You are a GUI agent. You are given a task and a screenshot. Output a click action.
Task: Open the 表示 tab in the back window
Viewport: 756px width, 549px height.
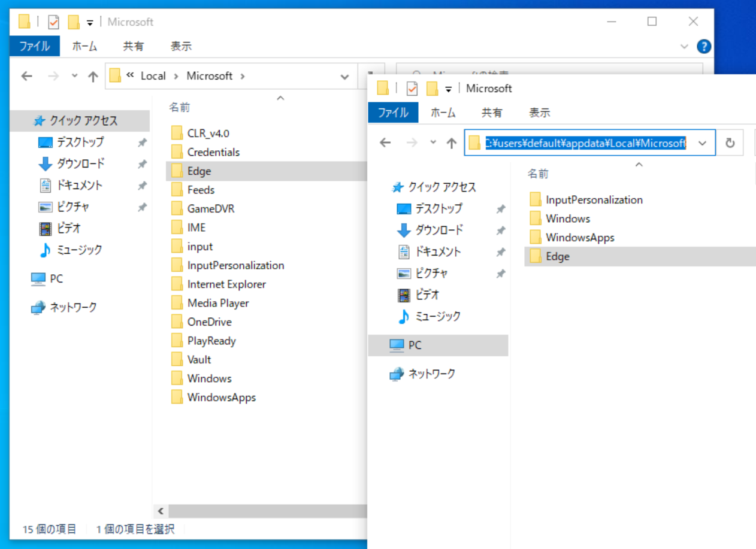click(181, 46)
